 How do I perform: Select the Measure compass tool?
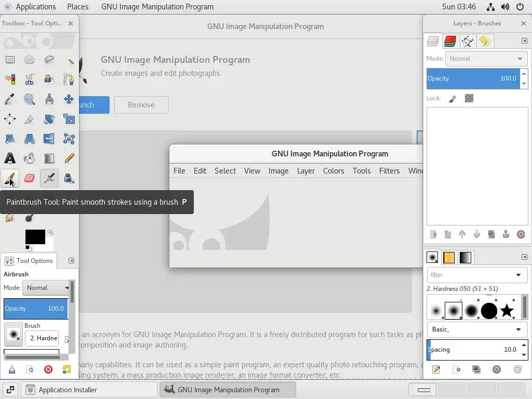pyautogui.click(x=49, y=99)
